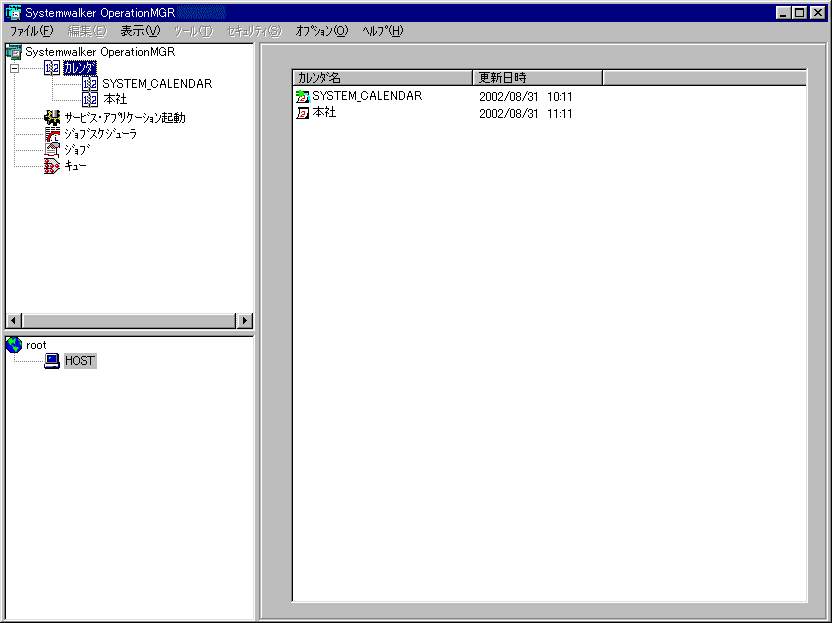Click the ジョブスケジューラ scheduler icon

coord(52,134)
